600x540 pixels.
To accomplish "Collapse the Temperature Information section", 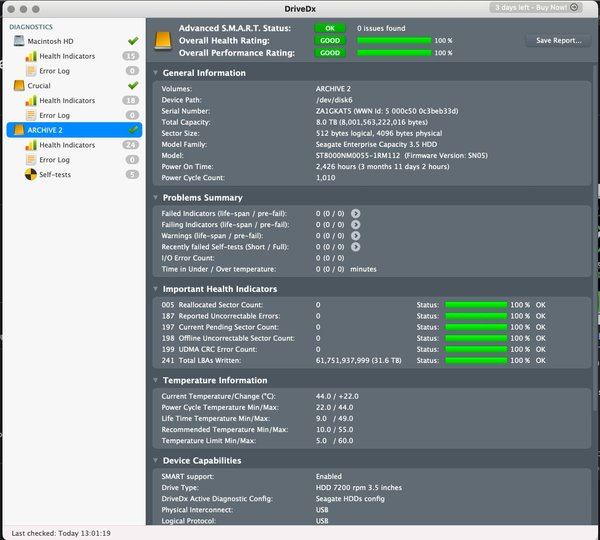I will (156, 381).
